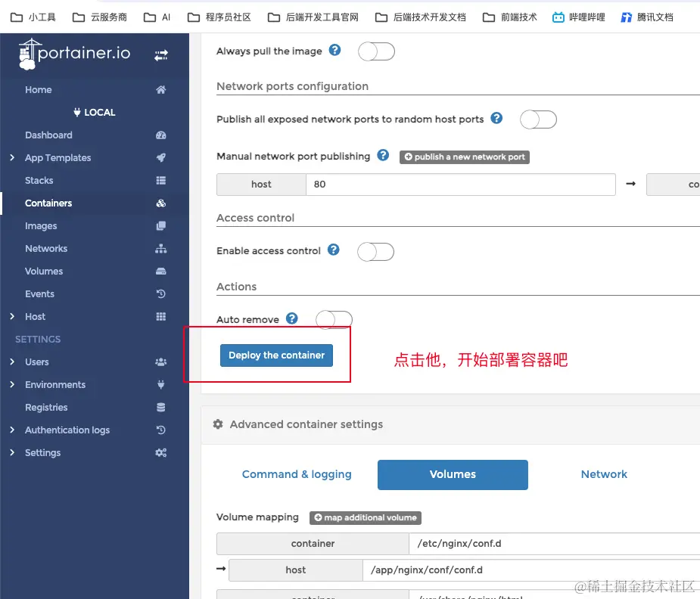Click the portainer.io logo
Screen dimensions: 700x599
click(x=75, y=54)
